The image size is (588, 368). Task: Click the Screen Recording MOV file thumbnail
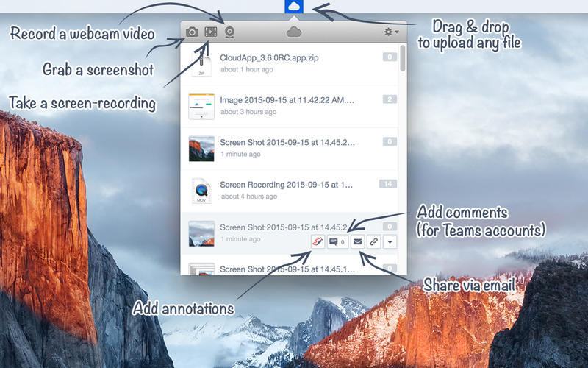point(201,191)
